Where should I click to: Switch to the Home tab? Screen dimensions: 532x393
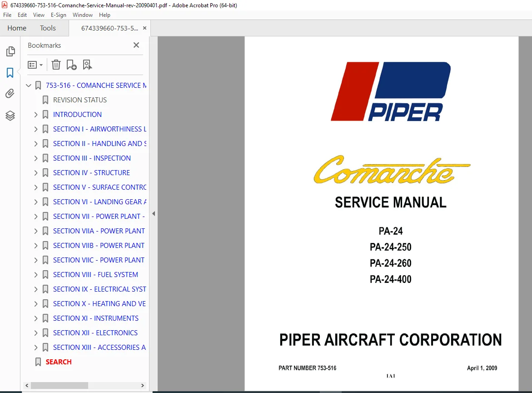pos(17,28)
